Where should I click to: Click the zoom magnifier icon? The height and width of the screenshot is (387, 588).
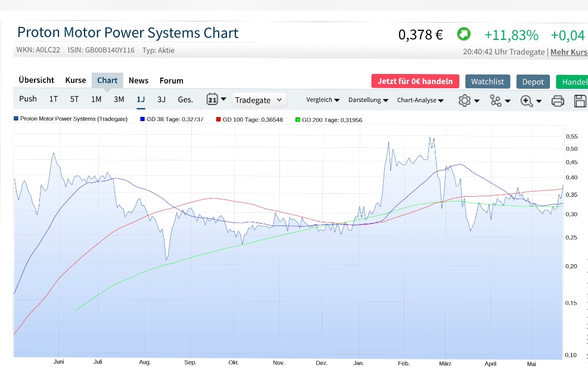527,100
